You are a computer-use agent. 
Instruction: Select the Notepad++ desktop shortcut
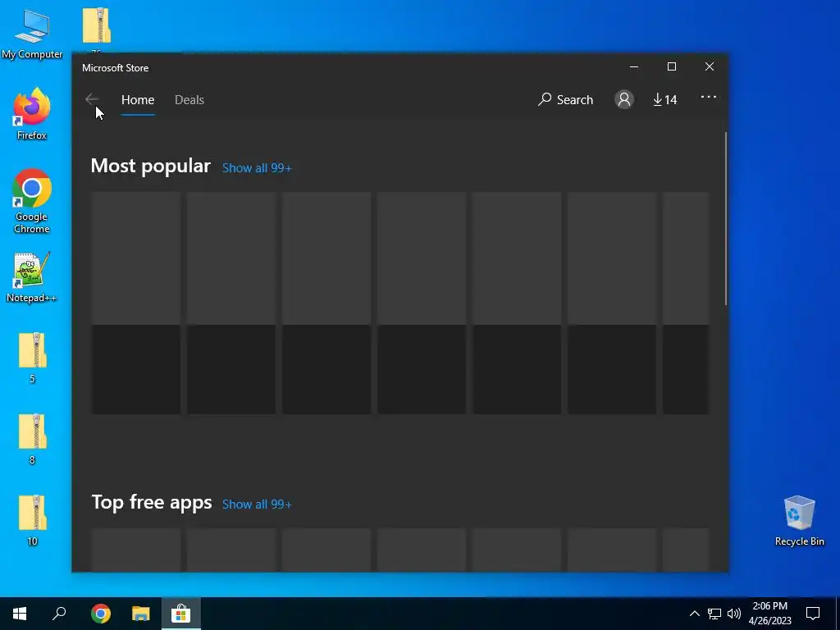point(32,277)
